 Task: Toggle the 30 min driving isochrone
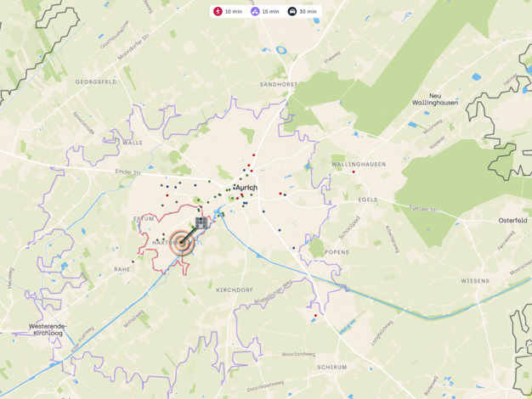point(303,11)
